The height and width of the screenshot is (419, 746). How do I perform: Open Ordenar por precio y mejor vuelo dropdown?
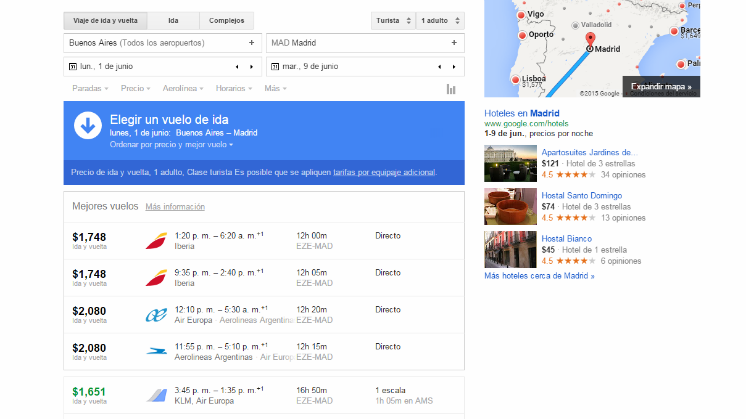pos(171,145)
